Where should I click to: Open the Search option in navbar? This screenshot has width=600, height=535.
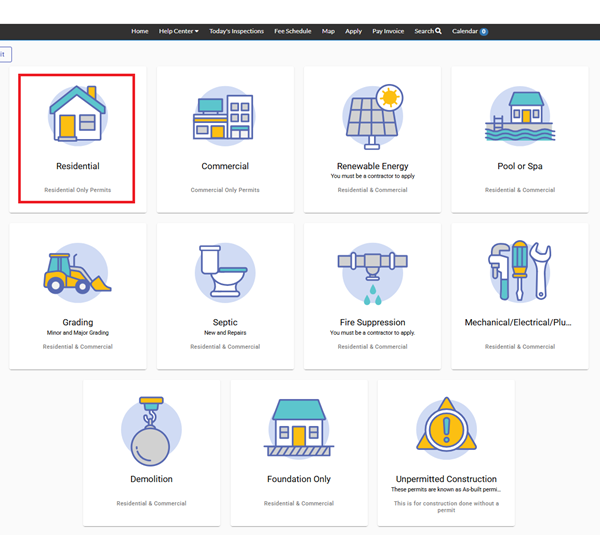pos(428,31)
